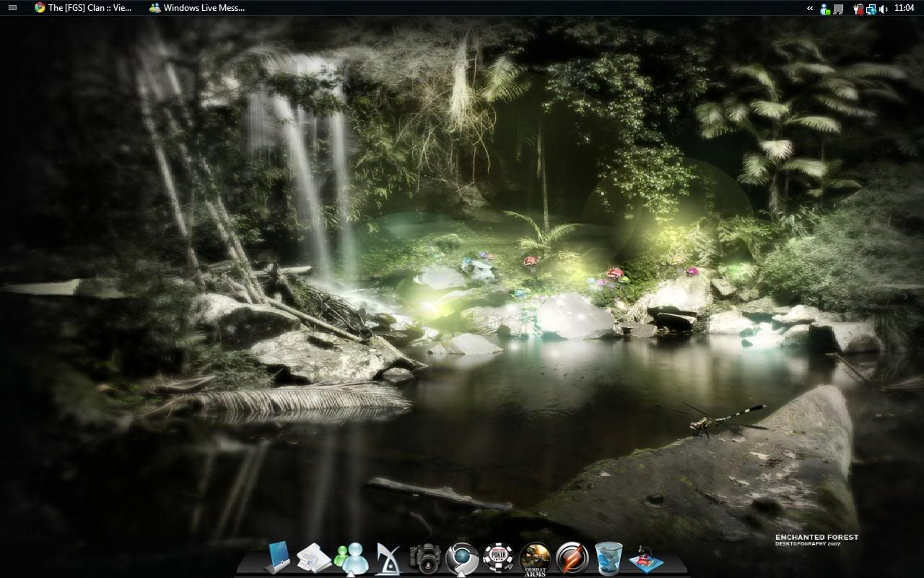Viewport: 924px width, 578px height.
Task: Open the Chrome browser dock icon
Action: 462,558
